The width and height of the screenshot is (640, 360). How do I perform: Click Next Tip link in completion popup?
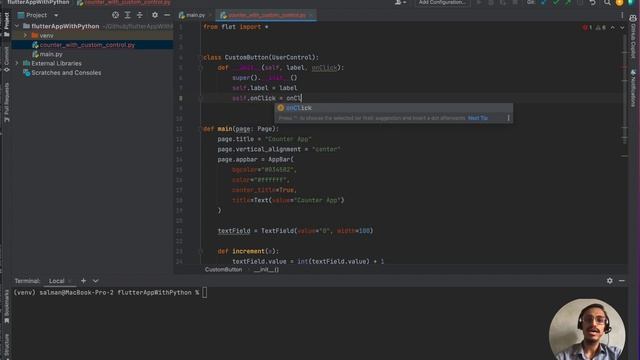tap(478, 118)
